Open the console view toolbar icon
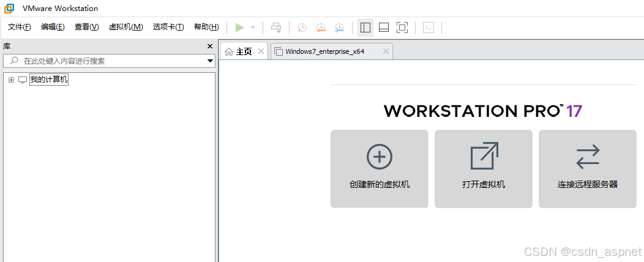The height and width of the screenshot is (262, 644). coord(429,28)
